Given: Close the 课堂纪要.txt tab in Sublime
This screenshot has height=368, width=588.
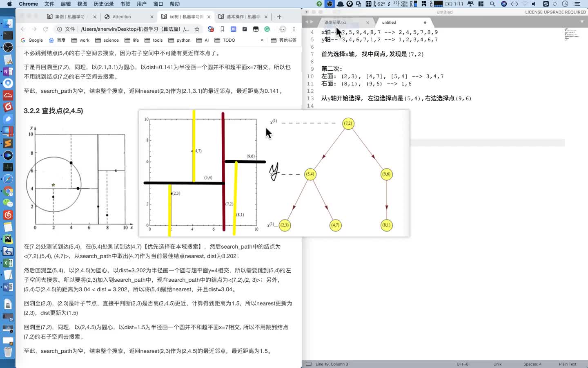Looking at the screenshot, I should [367, 22].
